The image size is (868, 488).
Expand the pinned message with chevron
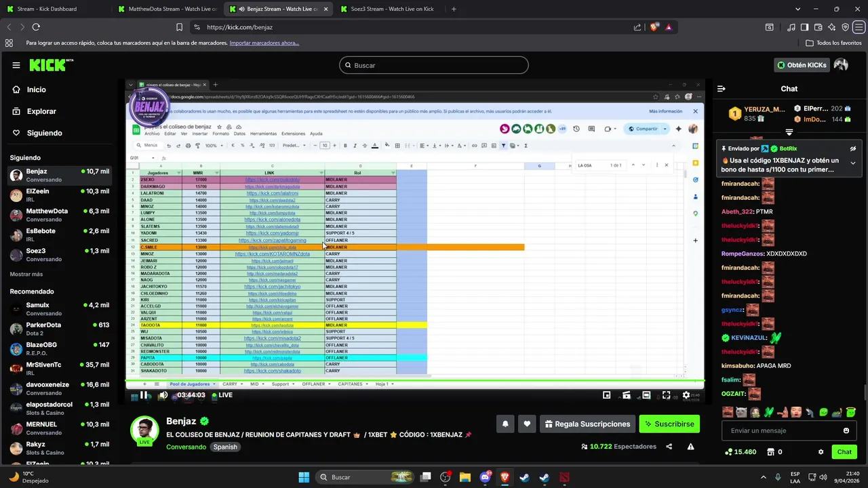pos(853,163)
